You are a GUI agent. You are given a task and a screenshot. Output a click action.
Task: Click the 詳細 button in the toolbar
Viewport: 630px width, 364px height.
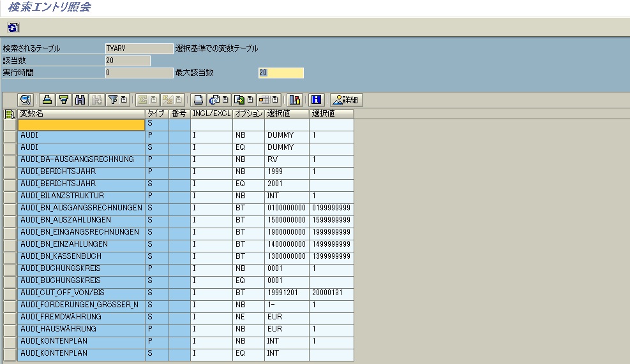point(346,99)
